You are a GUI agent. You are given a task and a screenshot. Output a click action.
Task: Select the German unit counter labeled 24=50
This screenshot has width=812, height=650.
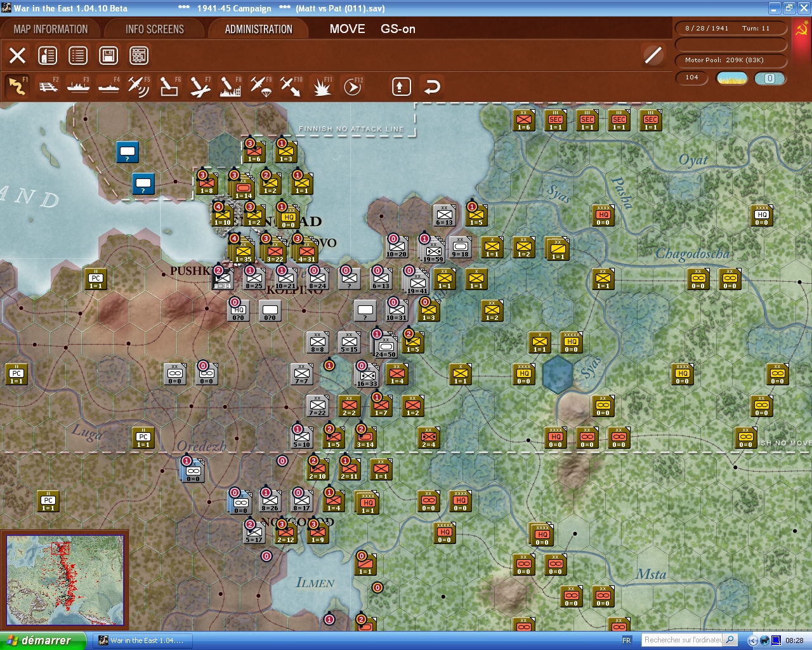tap(385, 346)
